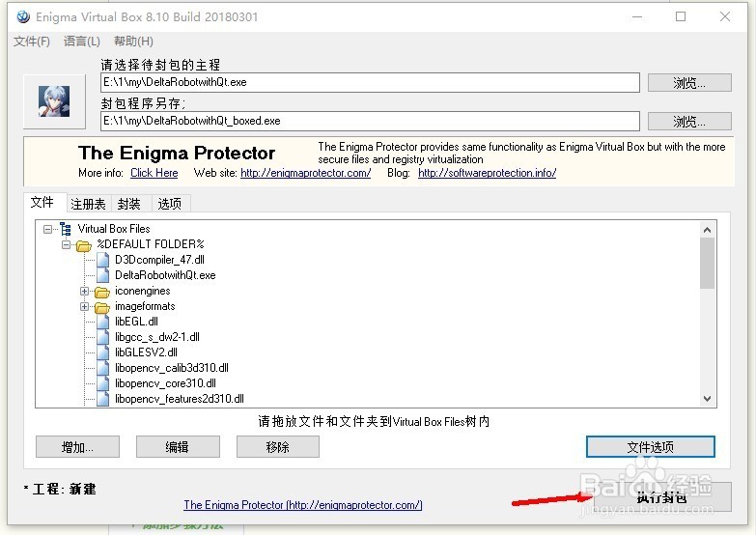This screenshot has width=756, height=535.
Task: Open the 文件(F) menu
Action: point(32,42)
